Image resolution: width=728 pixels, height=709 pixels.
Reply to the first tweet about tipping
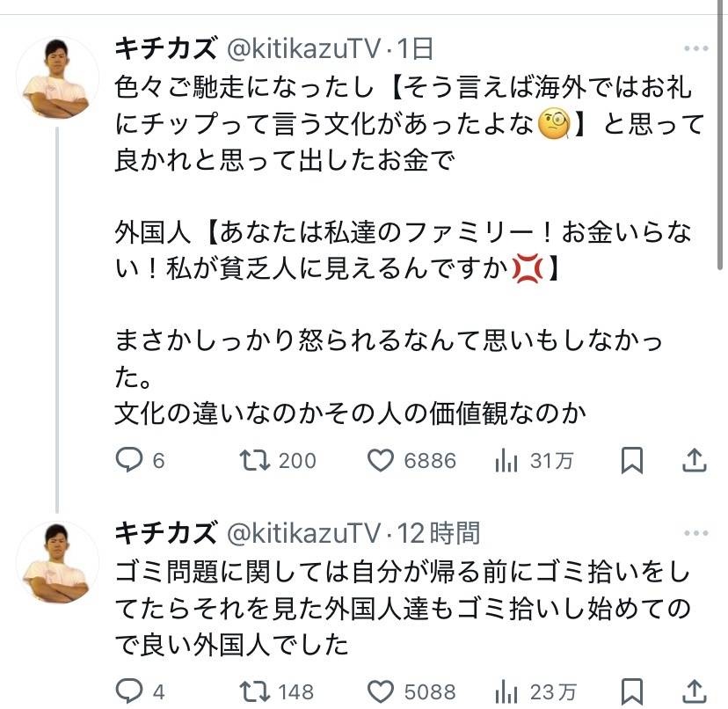(x=129, y=459)
